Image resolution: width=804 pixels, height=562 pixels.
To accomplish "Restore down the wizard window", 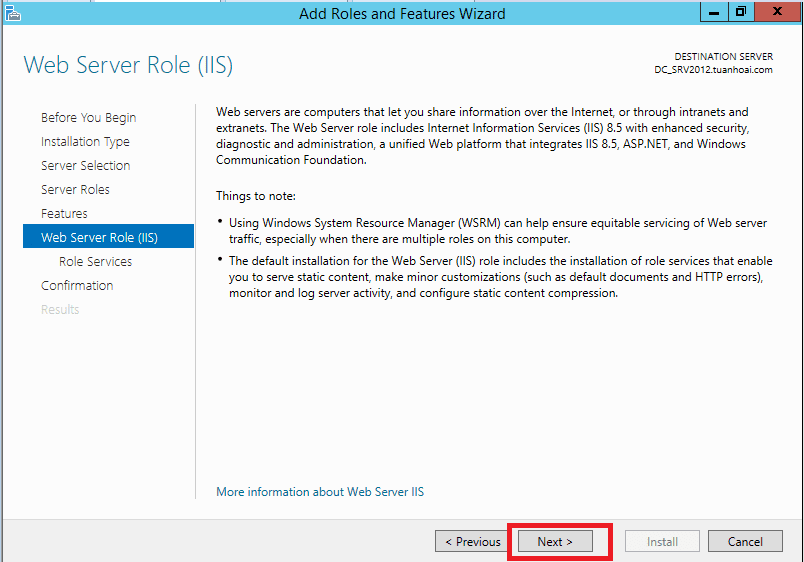I will click(x=740, y=12).
